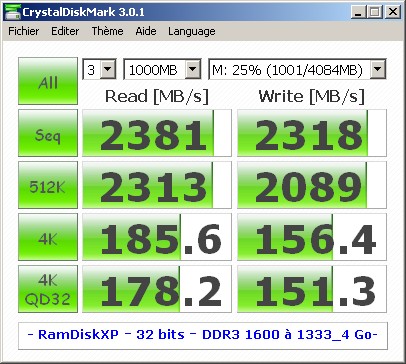This screenshot has height=364, width=406.
Task: Expand the test count dropdown showing 3
Action: 108,70
